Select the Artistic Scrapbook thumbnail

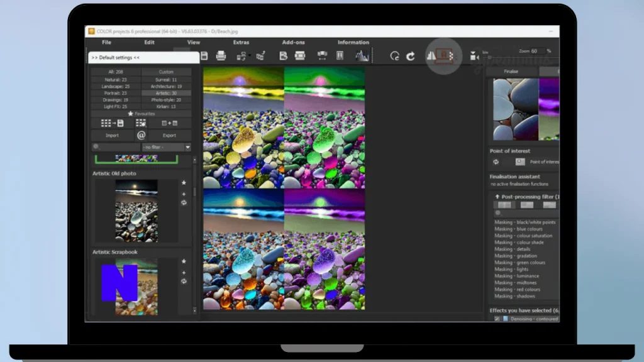[x=136, y=287]
